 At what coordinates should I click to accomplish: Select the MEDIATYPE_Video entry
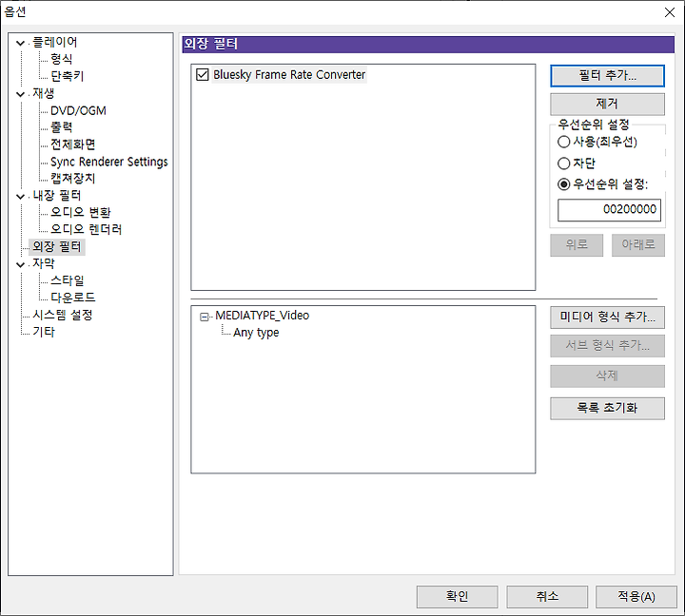[x=263, y=316]
